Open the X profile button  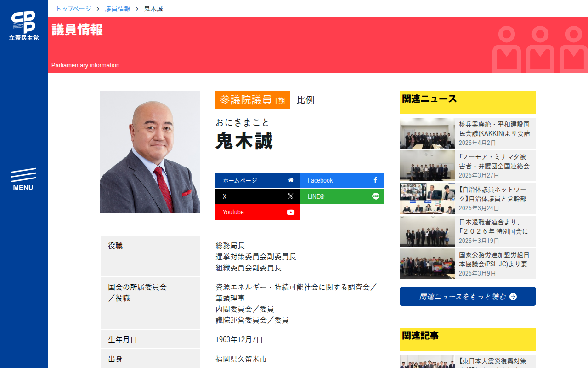pos(257,196)
